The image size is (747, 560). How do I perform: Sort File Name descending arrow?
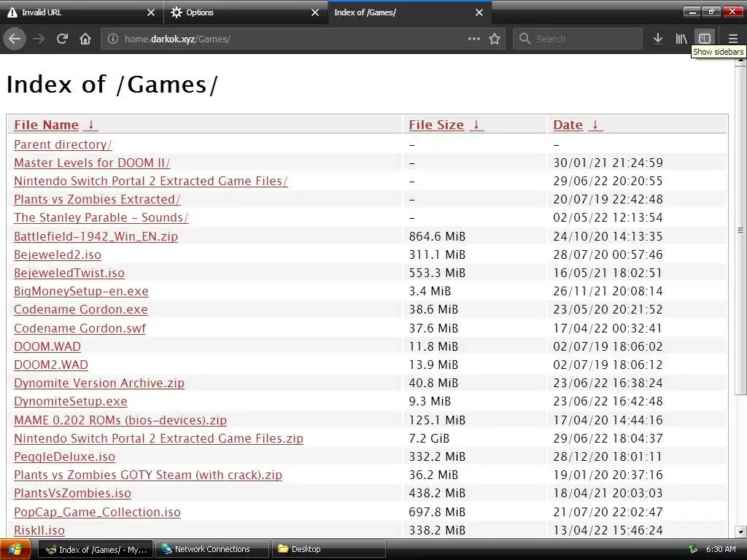(90, 125)
